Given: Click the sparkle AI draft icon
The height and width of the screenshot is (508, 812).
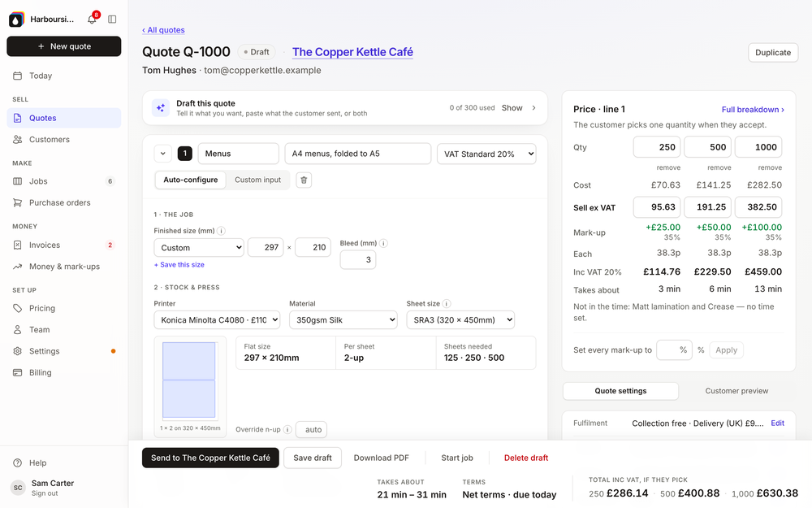Looking at the screenshot, I should (x=161, y=108).
